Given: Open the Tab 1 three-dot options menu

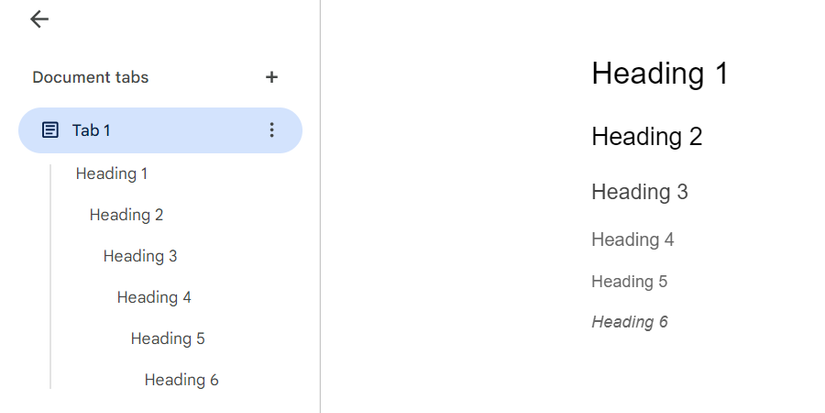Looking at the screenshot, I should click(271, 130).
